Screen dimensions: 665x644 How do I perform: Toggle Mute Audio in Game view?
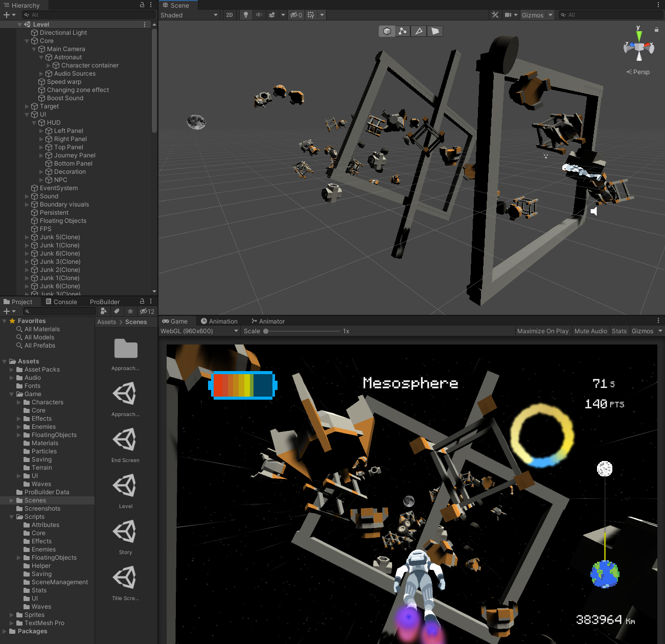tap(591, 331)
